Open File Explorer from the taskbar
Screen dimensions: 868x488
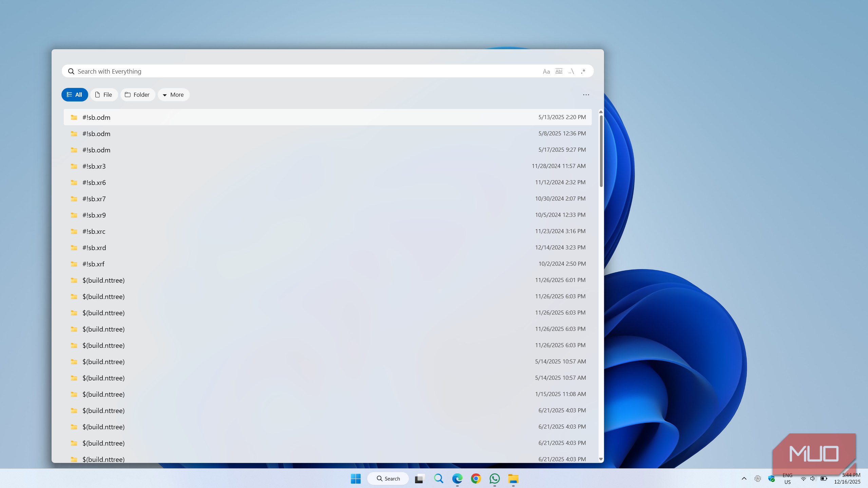pyautogui.click(x=513, y=478)
